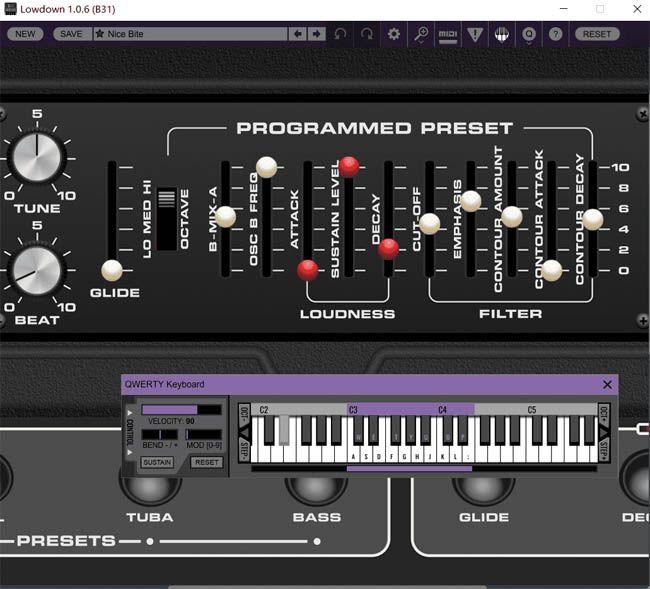650x589 pixels.
Task: Click the red SUSTAIN LEVEL slider handle
Action: pyautogui.click(x=349, y=167)
